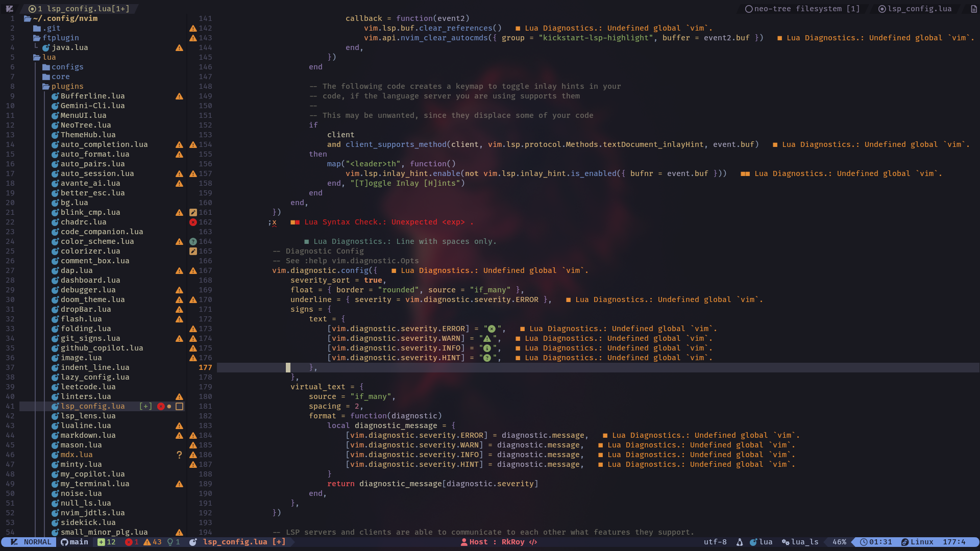Click the clock icon showing 01:31

click(864, 542)
